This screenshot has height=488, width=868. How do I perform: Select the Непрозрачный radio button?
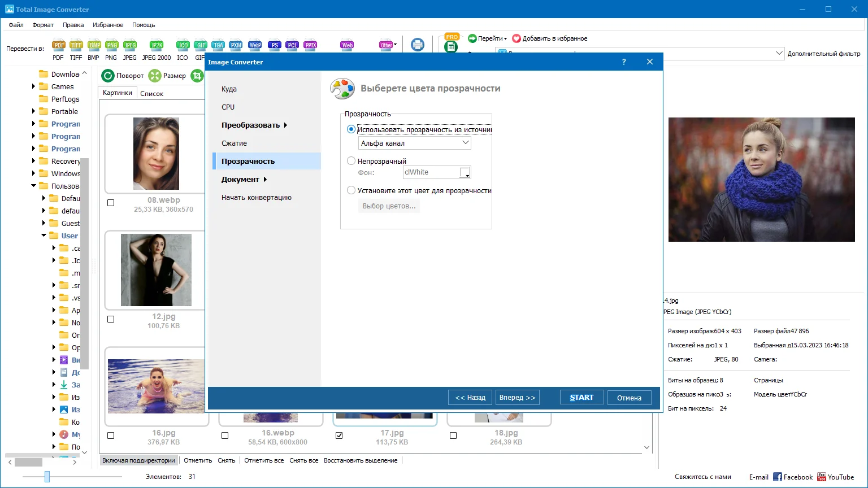click(x=351, y=161)
